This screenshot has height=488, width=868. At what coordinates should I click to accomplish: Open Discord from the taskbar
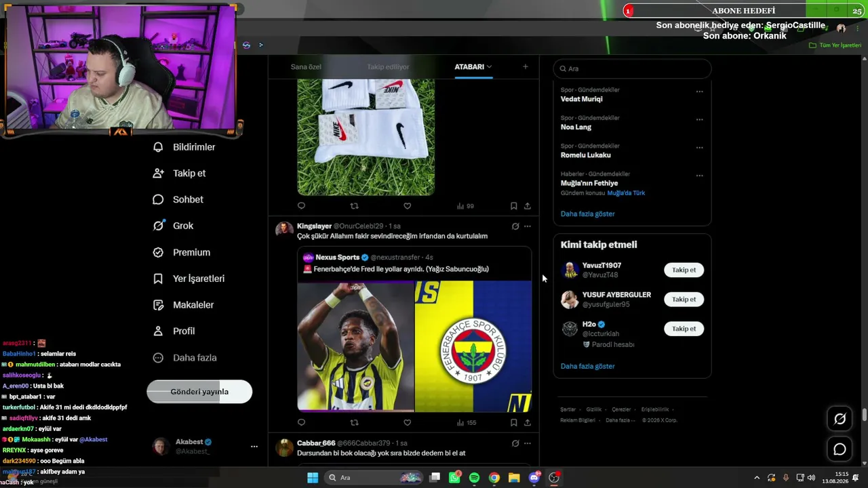point(534,478)
